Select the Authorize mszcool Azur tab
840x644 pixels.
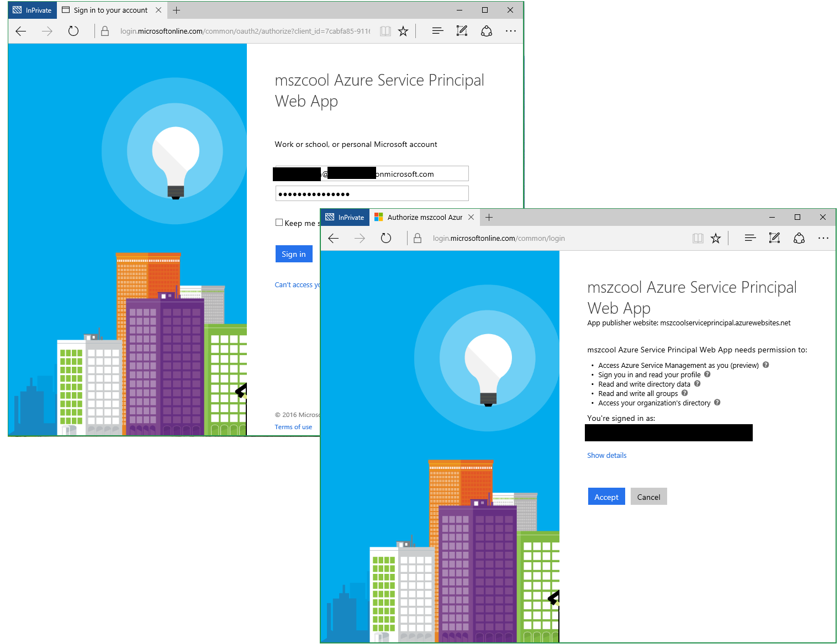[x=424, y=217]
